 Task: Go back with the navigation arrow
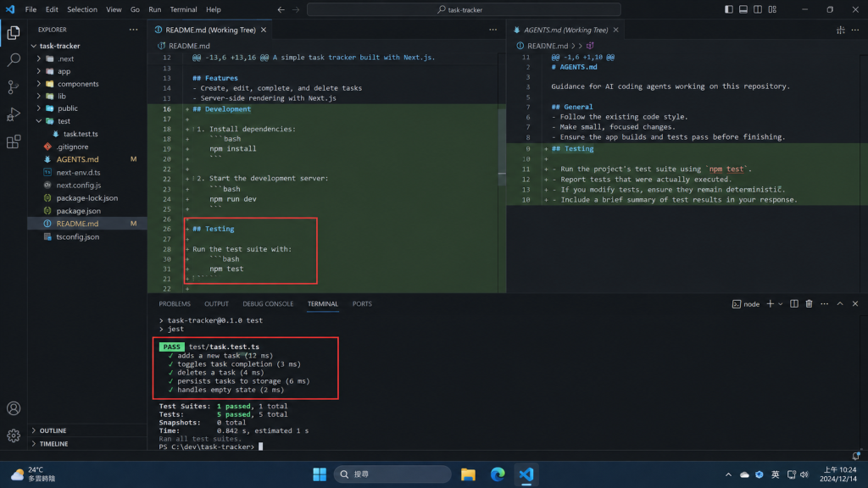281,9
